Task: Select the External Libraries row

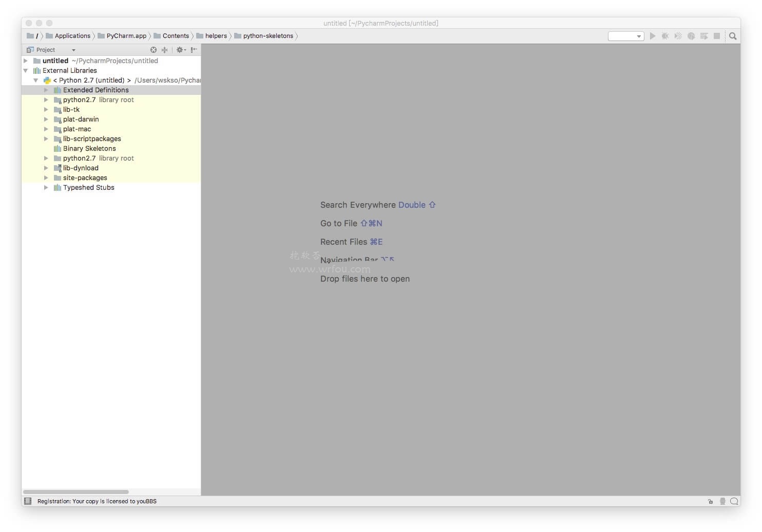Action: tap(111, 70)
